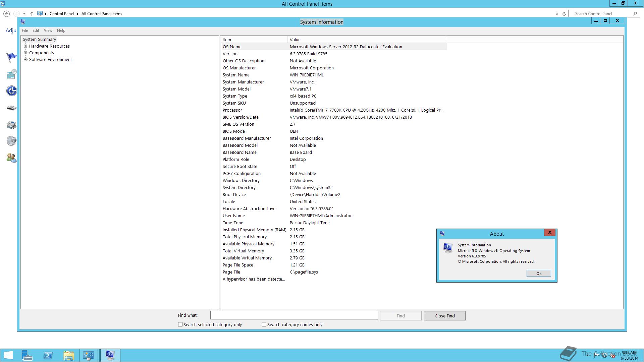Select the Processor row
Screen dimensions: 644x362
click(x=334, y=110)
